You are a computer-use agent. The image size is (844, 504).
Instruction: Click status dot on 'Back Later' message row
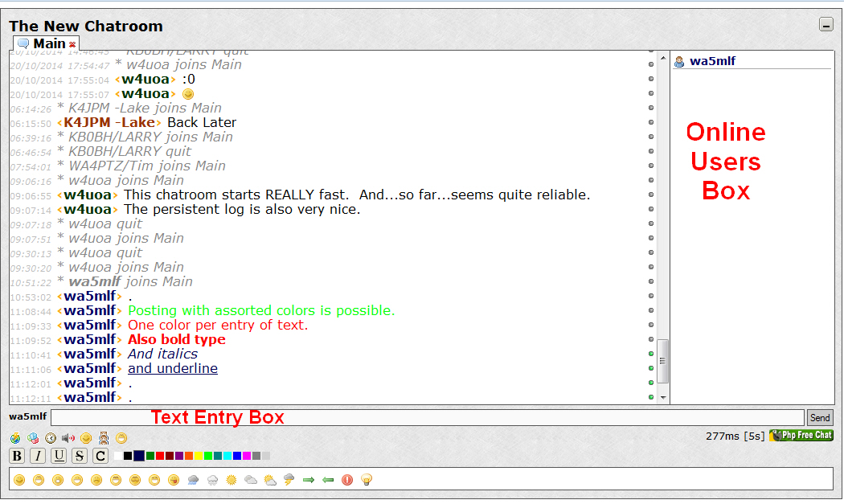click(651, 122)
